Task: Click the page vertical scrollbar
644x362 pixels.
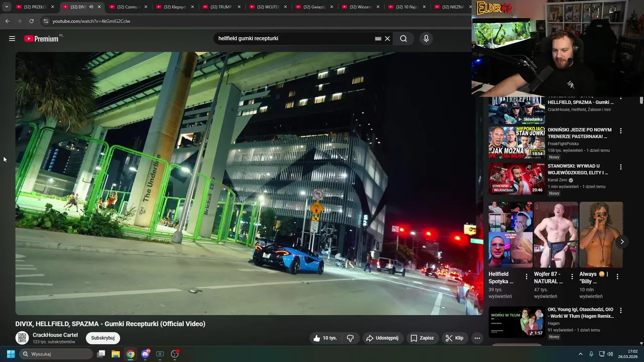Action: tap(641, 101)
